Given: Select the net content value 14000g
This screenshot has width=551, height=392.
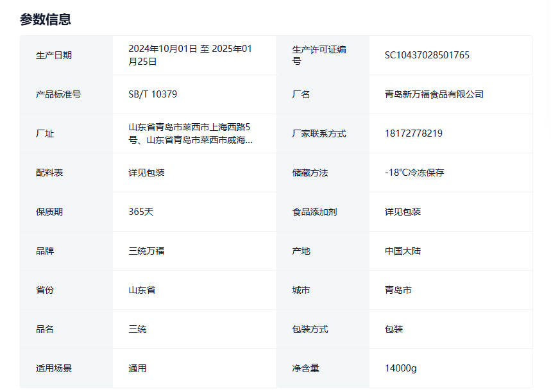Looking at the screenshot, I should 400,368.
